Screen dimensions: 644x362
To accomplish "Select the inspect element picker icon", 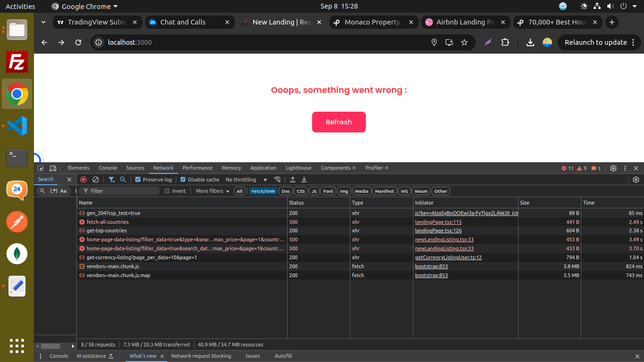I will [41, 168].
